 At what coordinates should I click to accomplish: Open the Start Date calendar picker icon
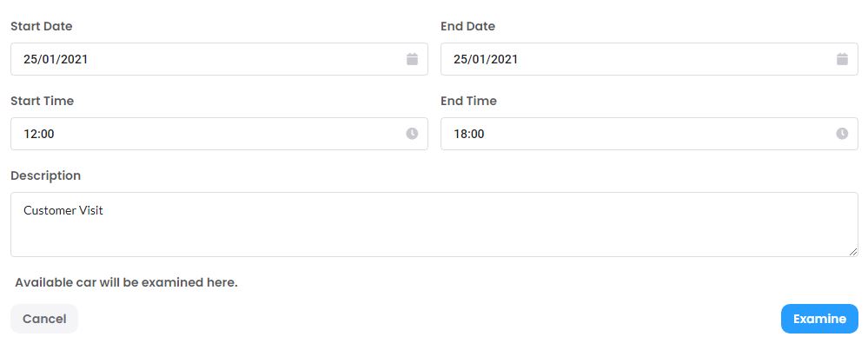[x=412, y=59]
